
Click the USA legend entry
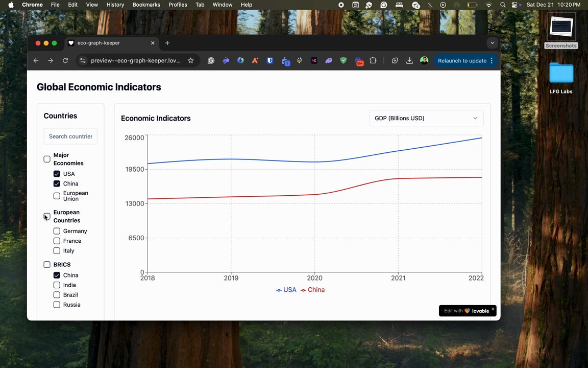coord(286,290)
